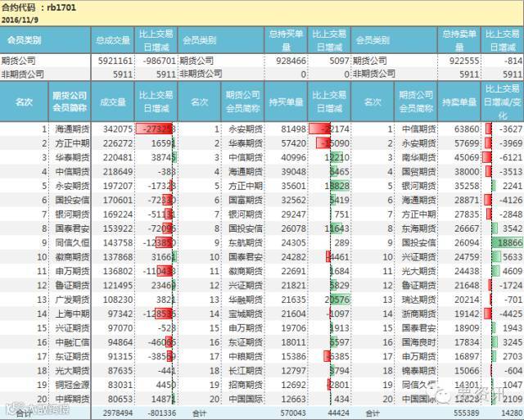
Task: Select the 上海中期 member name
Action: point(72,314)
